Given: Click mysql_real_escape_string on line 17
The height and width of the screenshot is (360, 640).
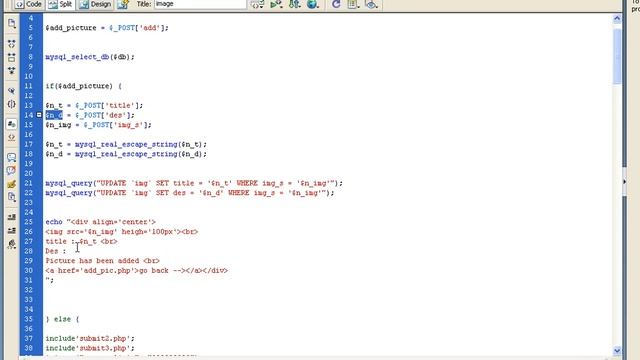Looking at the screenshot, I should 126,144.
